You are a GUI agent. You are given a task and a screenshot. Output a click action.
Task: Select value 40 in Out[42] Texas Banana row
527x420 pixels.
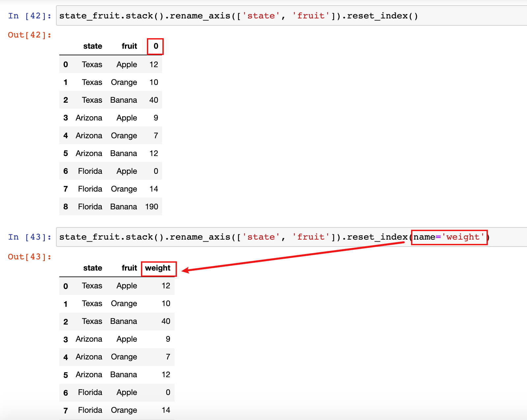(x=154, y=100)
